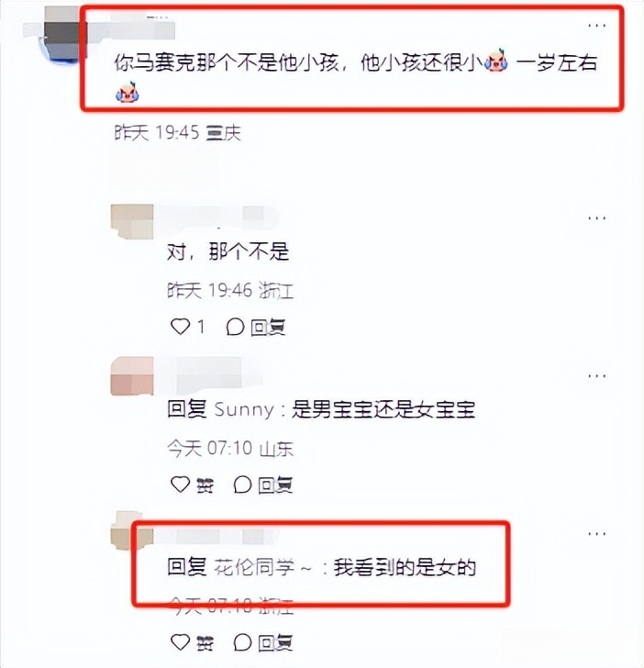This screenshot has width=644, height=668.
Task: Open the more options menu on the top comment
Action: (x=596, y=26)
